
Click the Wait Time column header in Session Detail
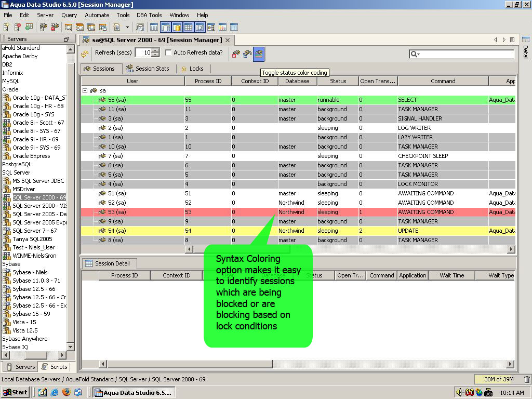click(452, 275)
